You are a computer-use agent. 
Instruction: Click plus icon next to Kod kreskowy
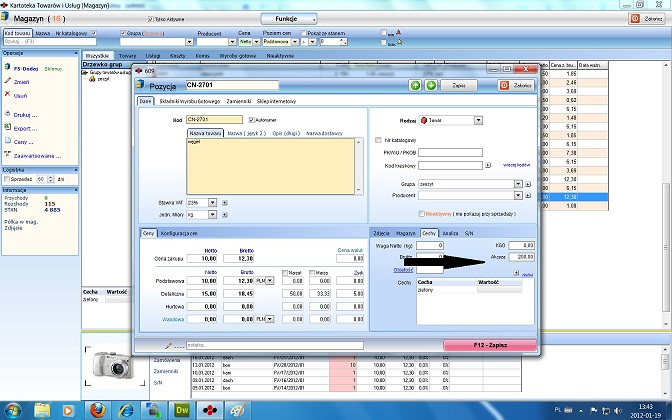[488, 165]
